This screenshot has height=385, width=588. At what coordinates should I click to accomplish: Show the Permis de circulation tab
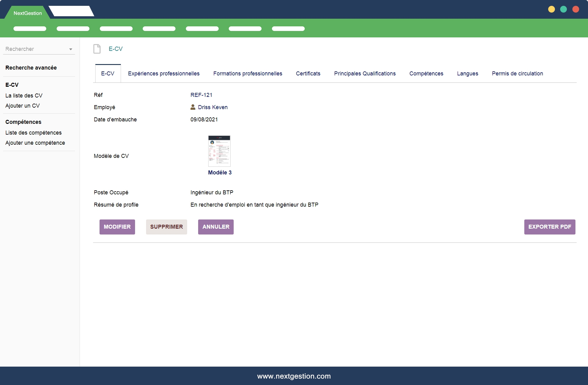tap(517, 74)
